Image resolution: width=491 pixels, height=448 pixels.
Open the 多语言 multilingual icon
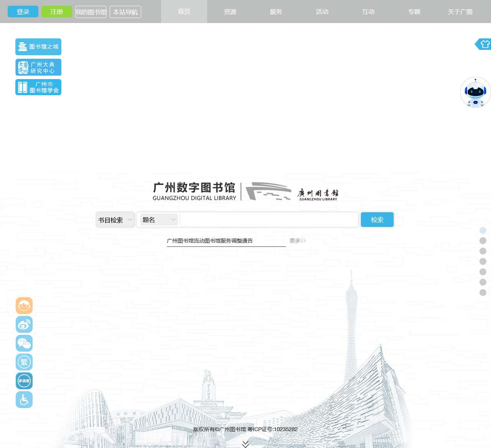click(24, 381)
